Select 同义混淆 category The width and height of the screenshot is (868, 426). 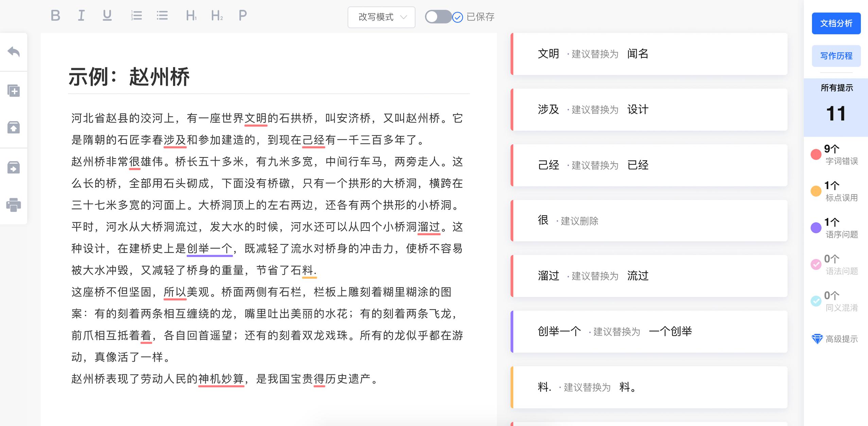point(836,301)
